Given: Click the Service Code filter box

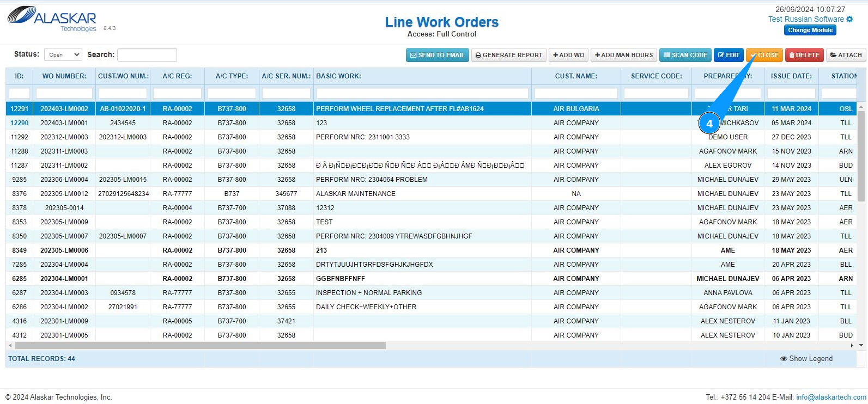Looking at the screenshot, I should pyautogui.click(x=657, y=93).
